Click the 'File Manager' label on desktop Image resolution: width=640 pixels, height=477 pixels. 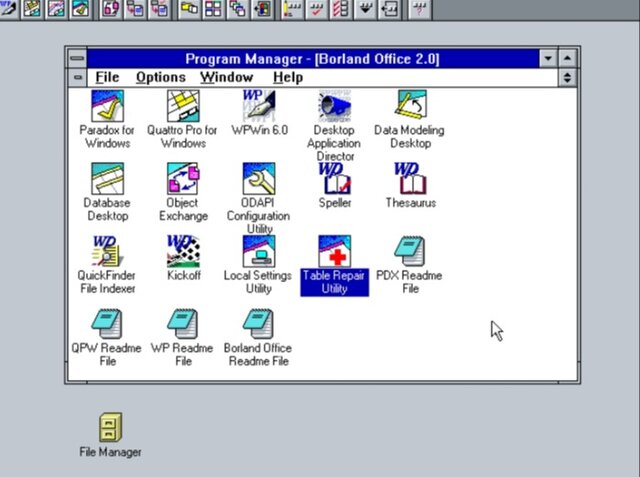[111, 452]
